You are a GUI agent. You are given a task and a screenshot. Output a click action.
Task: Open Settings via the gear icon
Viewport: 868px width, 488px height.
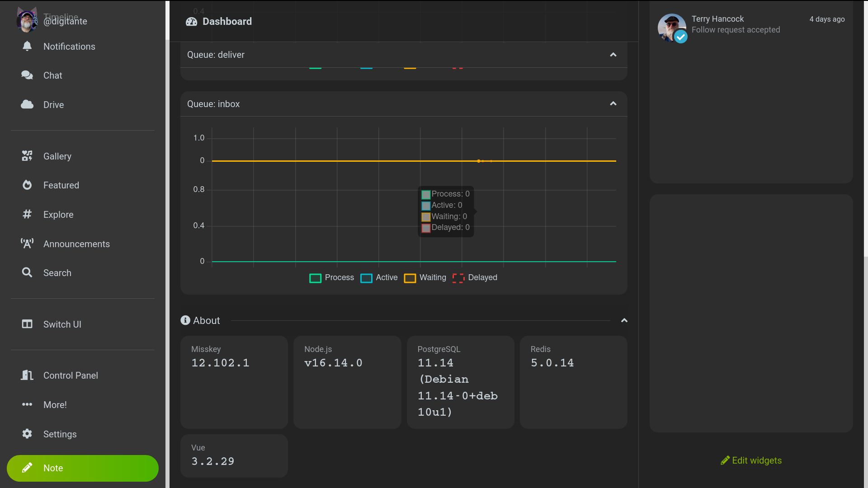27,434
